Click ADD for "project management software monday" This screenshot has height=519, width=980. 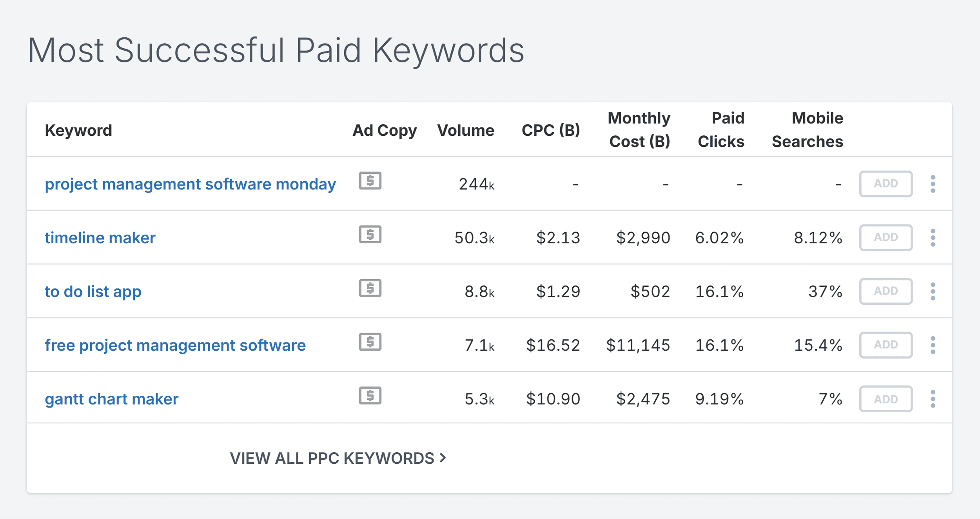click(x=886, y=183)
